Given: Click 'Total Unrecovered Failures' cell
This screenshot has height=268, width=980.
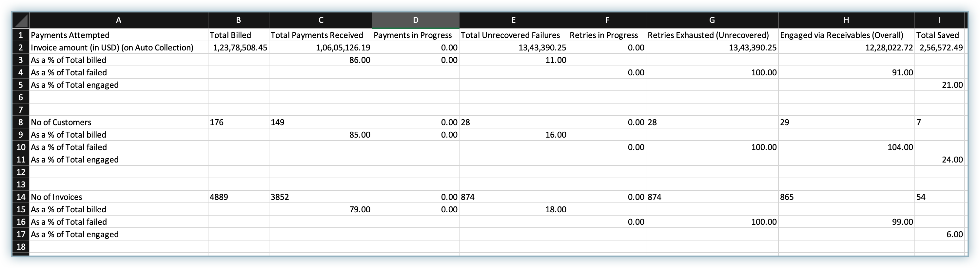Looking at the screenshot, I should [x=514, y=35].
